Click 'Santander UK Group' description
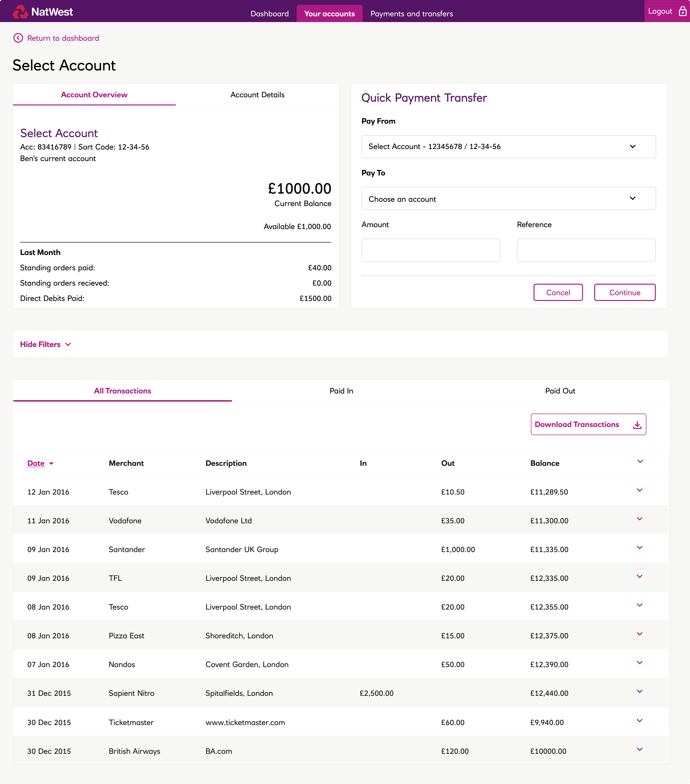 point(242,550)
